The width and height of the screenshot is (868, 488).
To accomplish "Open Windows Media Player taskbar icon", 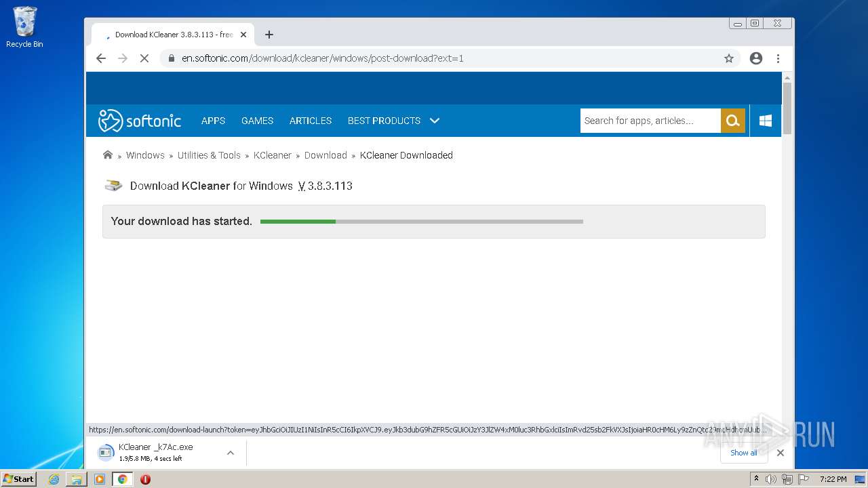I will (x=100, y=479).
